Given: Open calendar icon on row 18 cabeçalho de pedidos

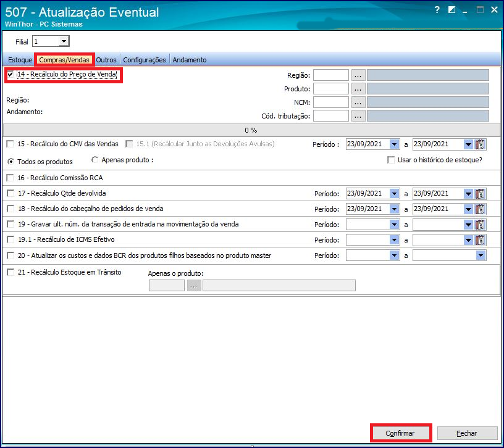Looking at the screenshot, I should tap(480, 209).
